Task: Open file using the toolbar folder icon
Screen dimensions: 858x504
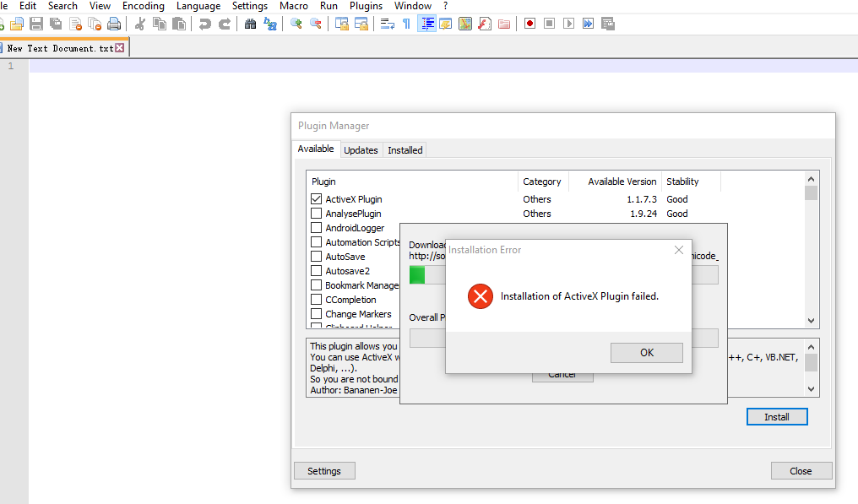Action: tap(17, 24)
